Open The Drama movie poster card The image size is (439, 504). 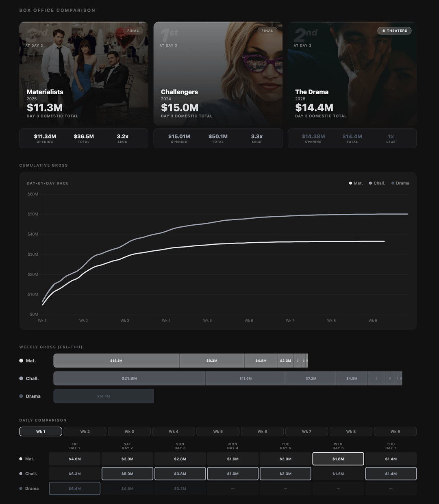352,73
